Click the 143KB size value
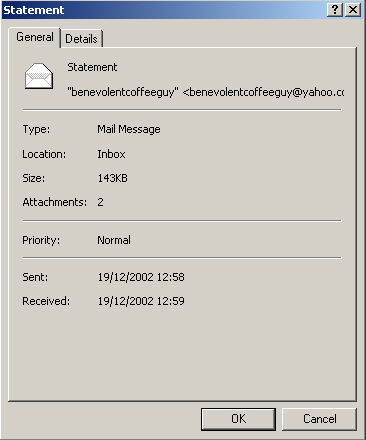 coord(113,178)
